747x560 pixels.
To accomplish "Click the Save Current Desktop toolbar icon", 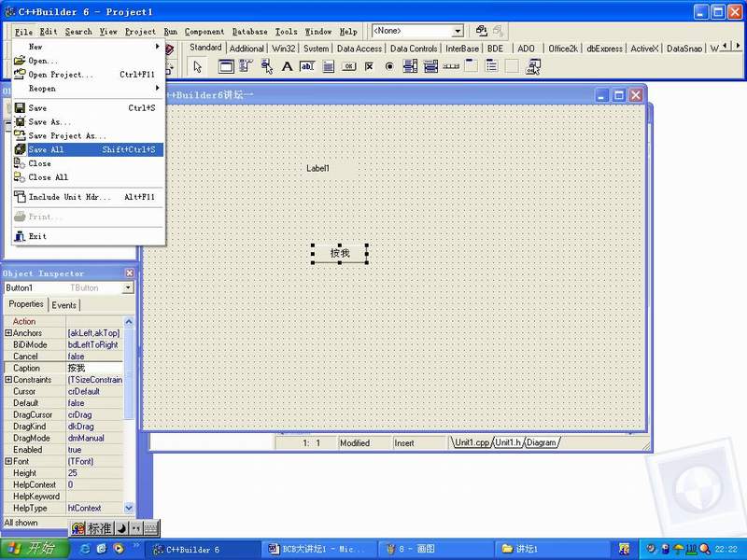I will (x=482, y=32).
